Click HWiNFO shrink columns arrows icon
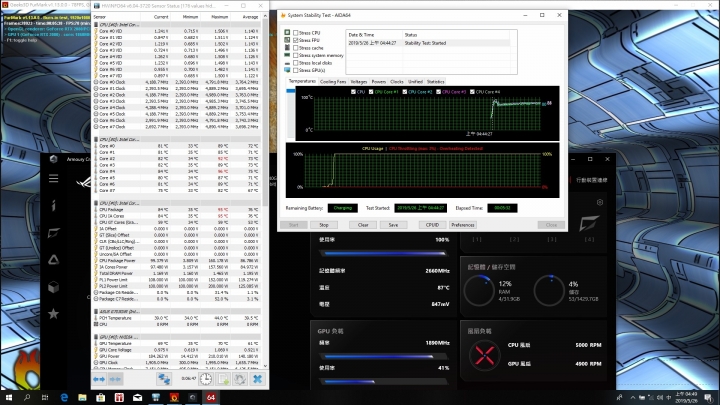The width and height of the screenshot is (720, 405). (115, 379)
